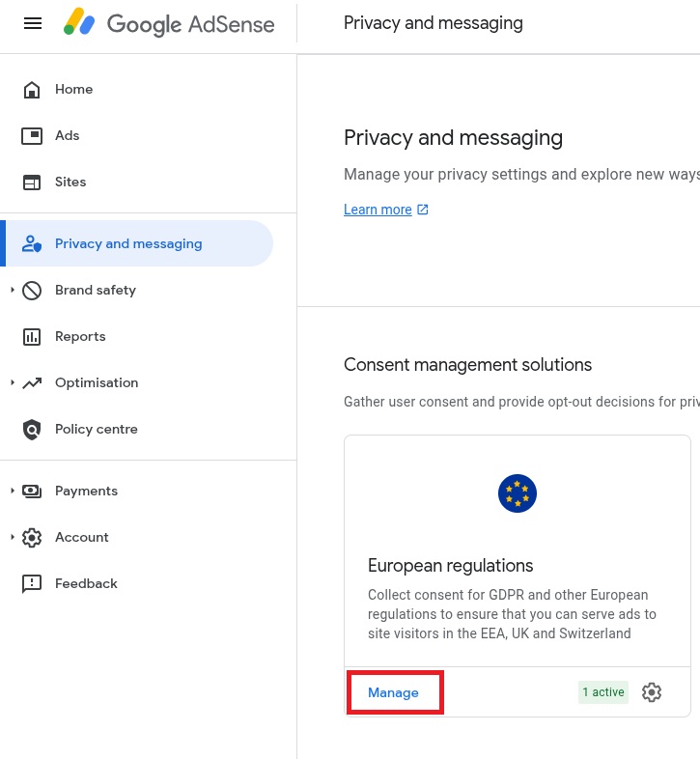Screen dimensions: 700x759
Task: Click the Google AdSense logo
Action: 169,23
